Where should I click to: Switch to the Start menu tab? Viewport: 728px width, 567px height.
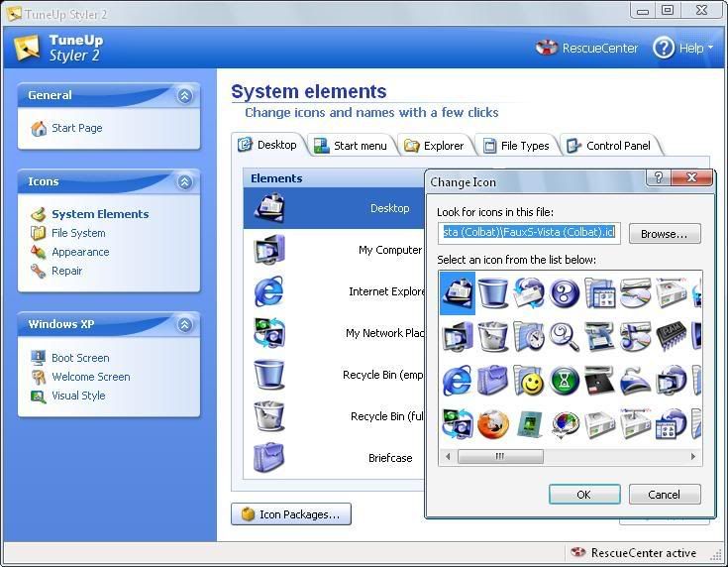tap(352, 146)
